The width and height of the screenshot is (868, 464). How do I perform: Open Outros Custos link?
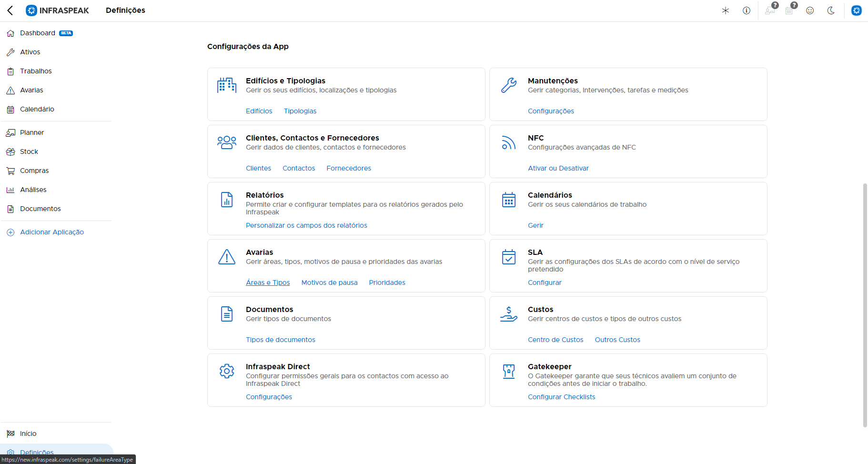click(617, 340)
